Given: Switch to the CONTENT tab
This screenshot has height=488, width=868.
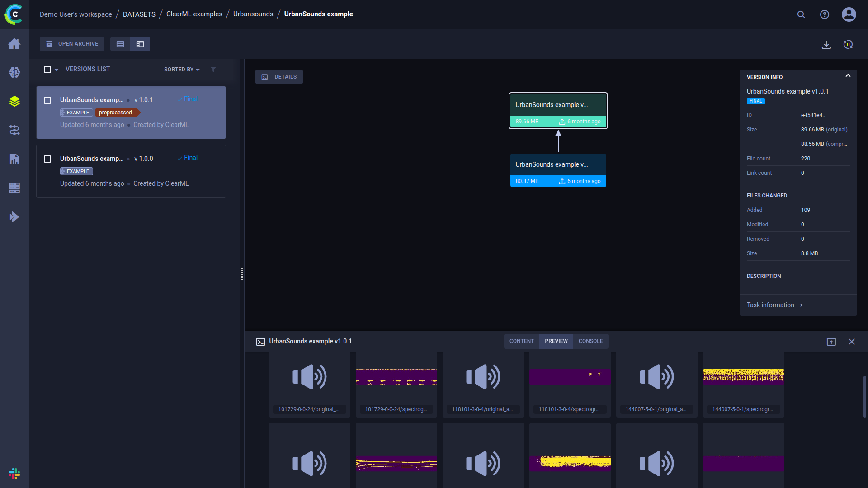Looking at the screenshot, I should (x=522, y=341).
